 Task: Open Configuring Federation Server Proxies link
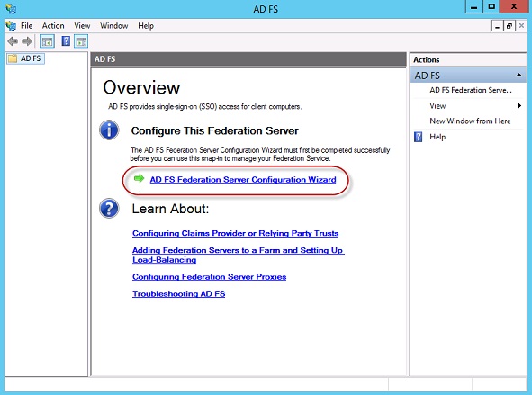click(x=210, y=277)
